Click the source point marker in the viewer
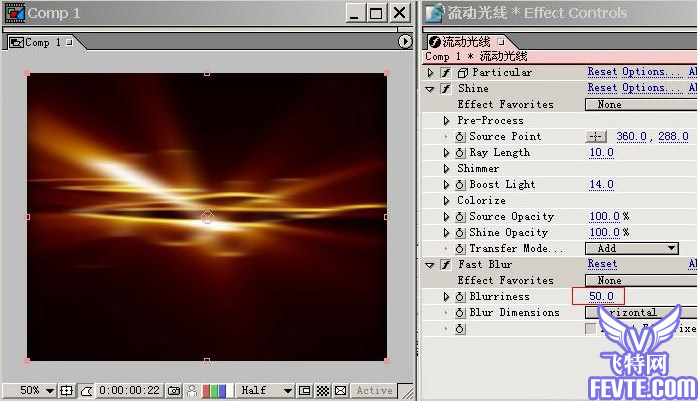The height and width of the screenshot is (401, 698). (x=207, y=217)
